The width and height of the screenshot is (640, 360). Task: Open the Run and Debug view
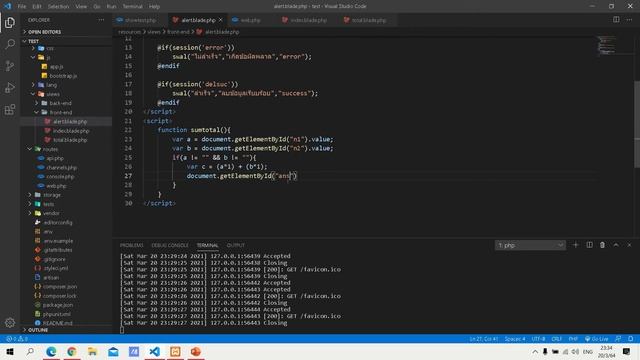coord(10,87)
